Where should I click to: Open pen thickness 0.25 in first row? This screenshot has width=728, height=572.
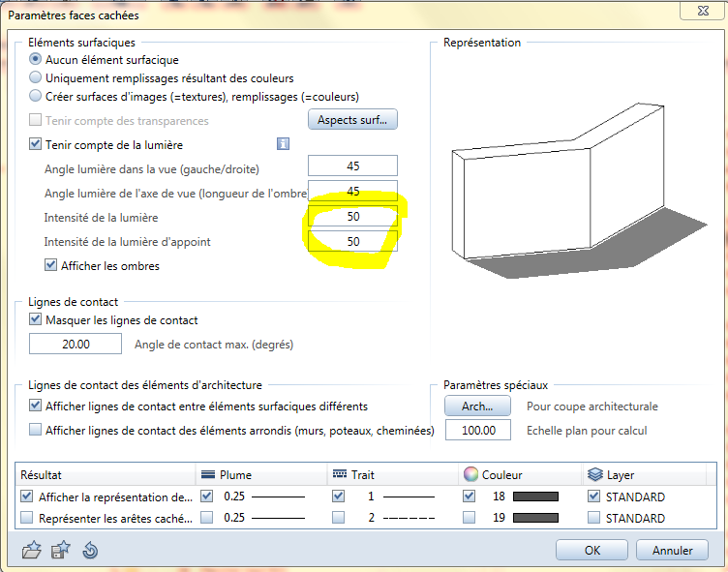point(263,497)
